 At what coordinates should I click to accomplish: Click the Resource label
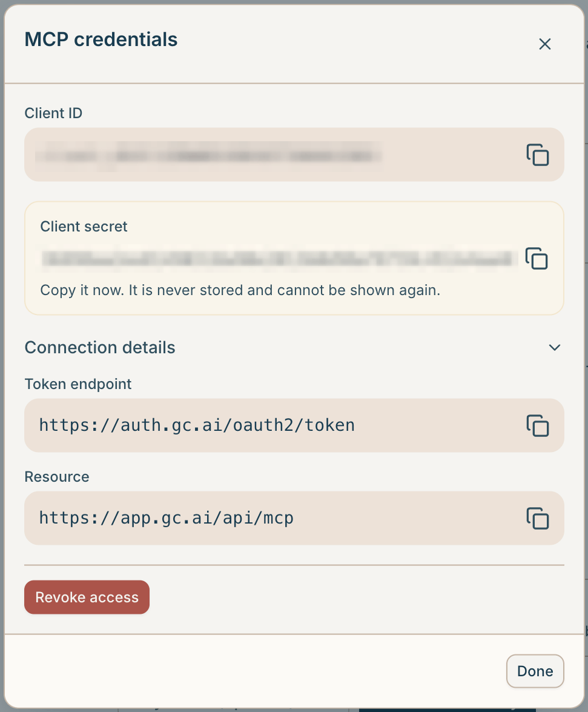[x=57, y=477]
